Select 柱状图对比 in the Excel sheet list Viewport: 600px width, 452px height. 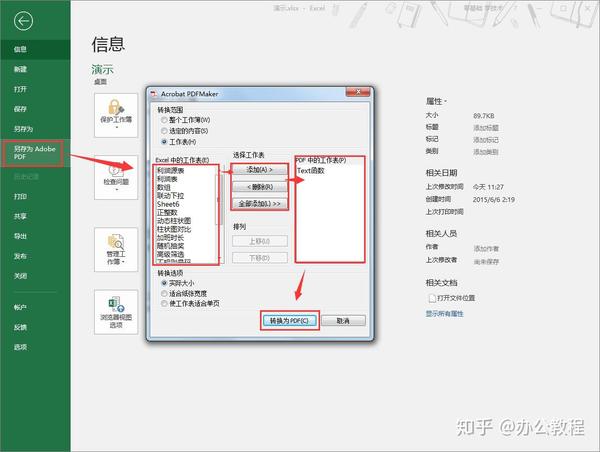click(x=174, y=229)
